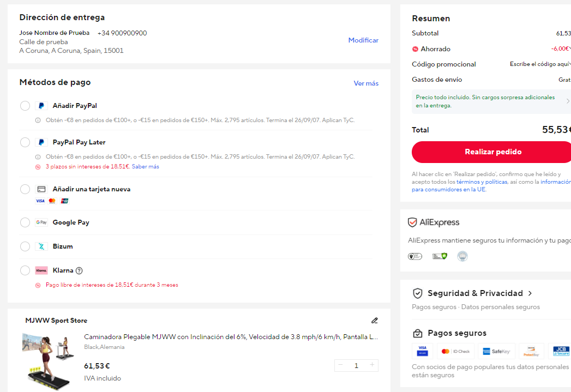Expand the Seguridad & Privacidad section chevron
Viewport: 571px width, 392px height.
coord(530,293)
